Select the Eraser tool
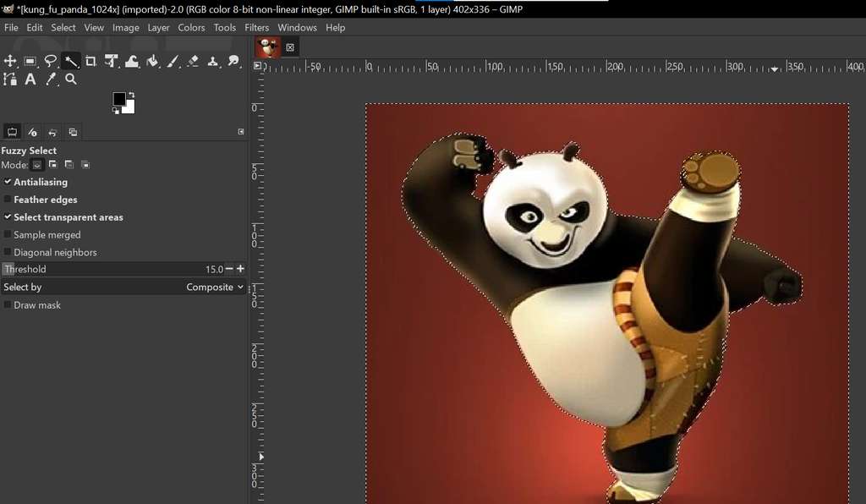This screenshot has height=504, width=866. coord(193,61)
